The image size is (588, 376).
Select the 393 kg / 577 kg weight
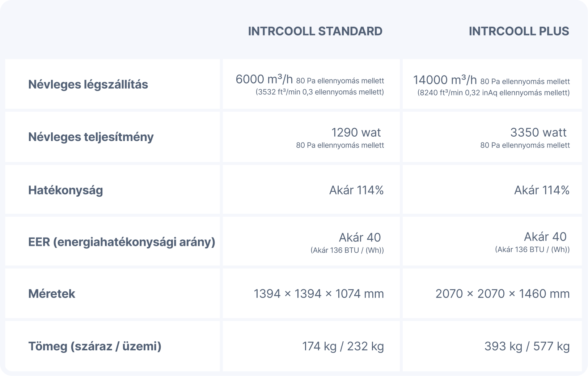click(527, 346)
